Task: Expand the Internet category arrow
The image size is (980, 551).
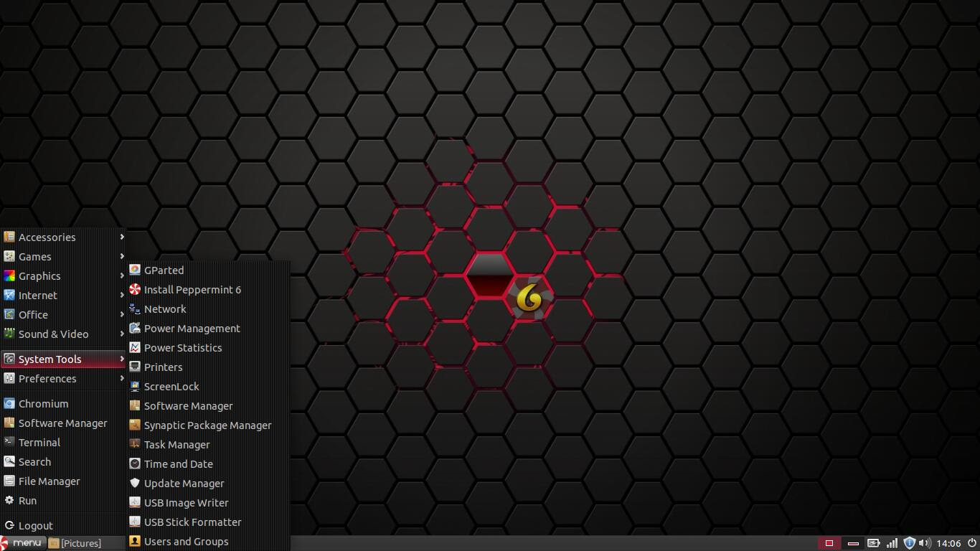Action: 122,295
